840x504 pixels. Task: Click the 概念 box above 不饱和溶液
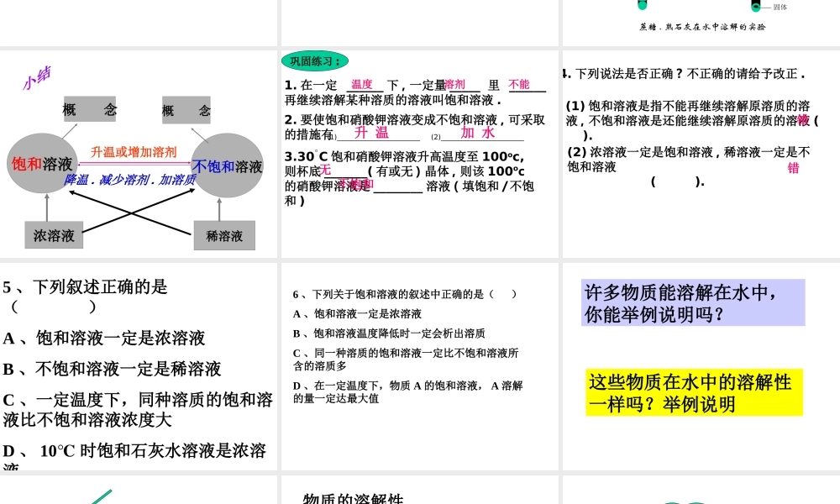(x=186, y=110)
